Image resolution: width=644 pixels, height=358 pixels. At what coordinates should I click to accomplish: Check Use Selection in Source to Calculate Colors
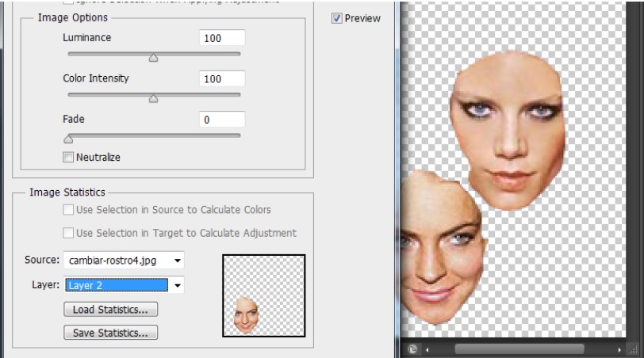(68, 210)
